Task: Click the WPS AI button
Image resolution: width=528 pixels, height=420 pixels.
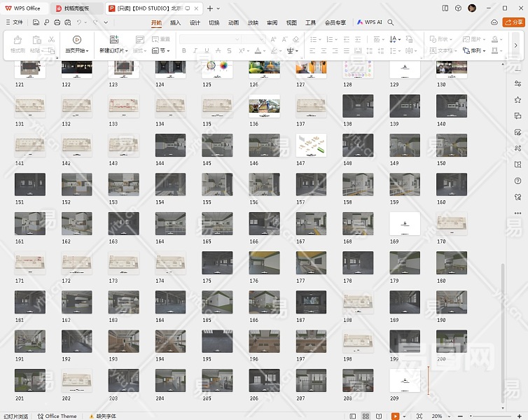Action: point(370,22)
